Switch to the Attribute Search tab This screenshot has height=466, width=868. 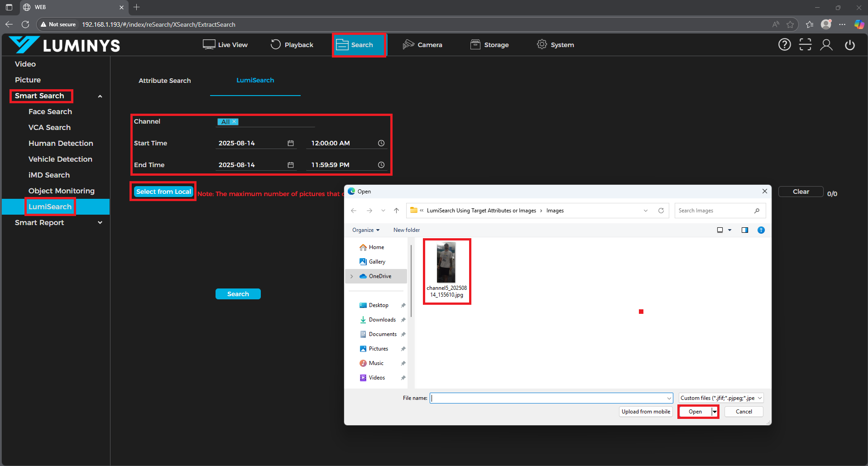coord(165,81)
